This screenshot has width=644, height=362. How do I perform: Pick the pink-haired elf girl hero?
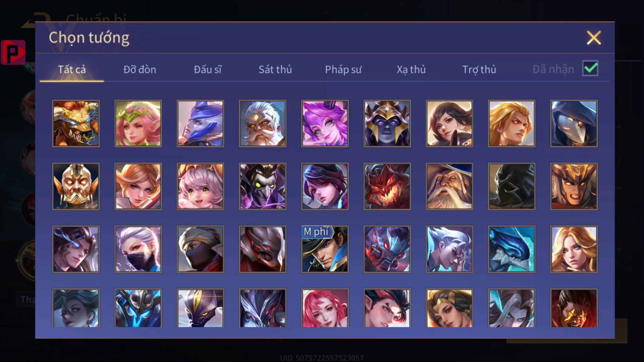pos(138,124)
